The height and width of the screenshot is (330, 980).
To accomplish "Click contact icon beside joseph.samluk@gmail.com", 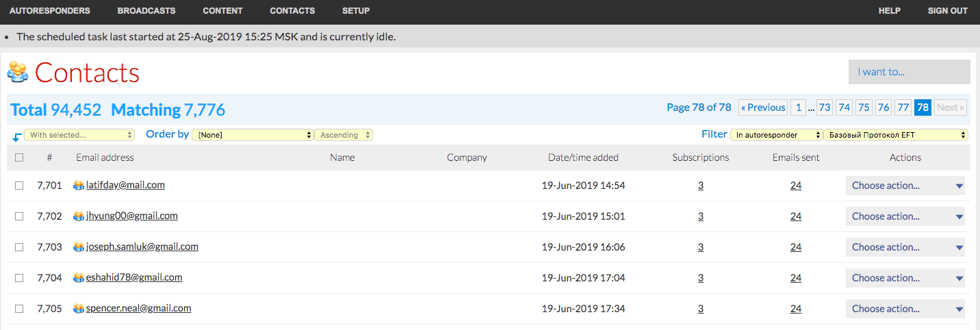I will coord(79,247).
